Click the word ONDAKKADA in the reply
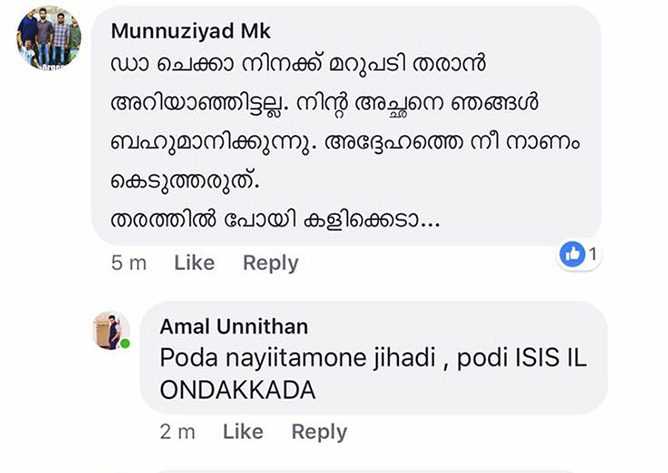 (238, 390)
